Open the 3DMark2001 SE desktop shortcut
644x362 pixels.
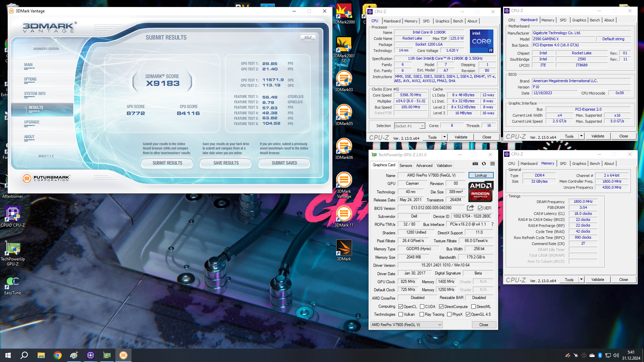coord(344,50)
